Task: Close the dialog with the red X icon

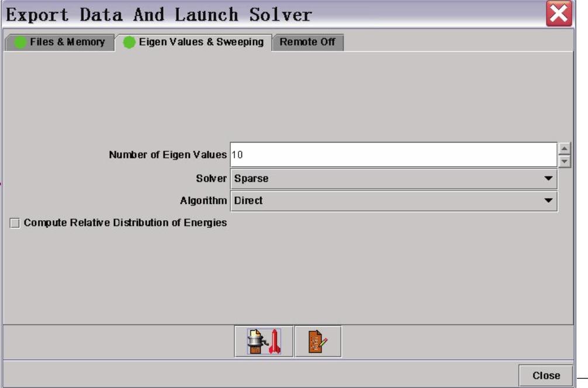Action: [x=559, y=15]
